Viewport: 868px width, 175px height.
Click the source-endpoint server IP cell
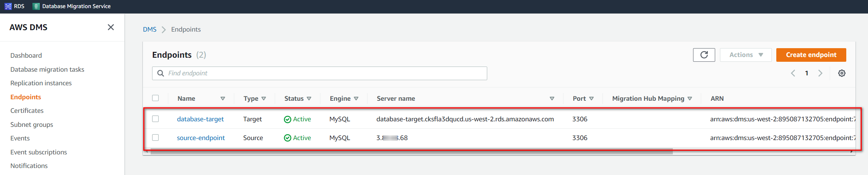click(392, 138)
